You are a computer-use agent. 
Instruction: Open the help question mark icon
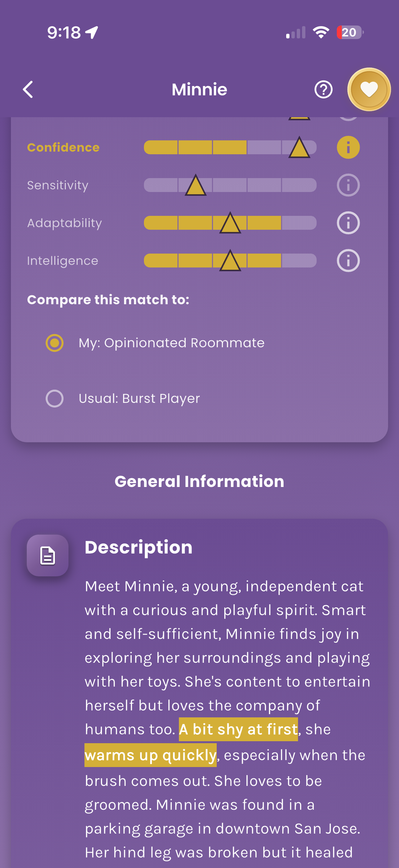323,90
